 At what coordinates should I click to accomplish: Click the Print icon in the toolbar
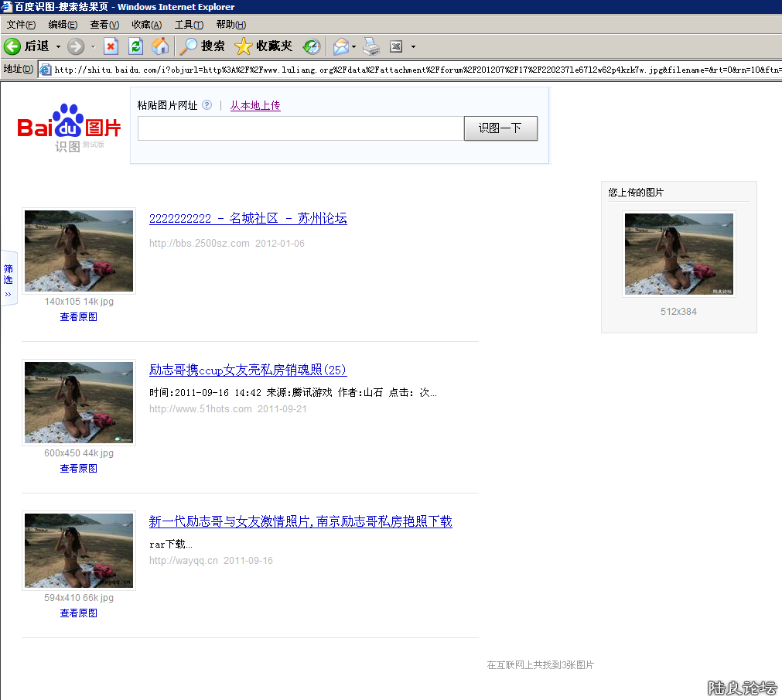click(371, 46)
